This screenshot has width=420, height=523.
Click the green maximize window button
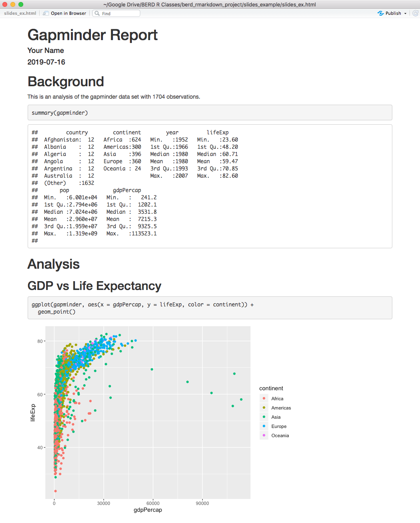click(21, 4)
